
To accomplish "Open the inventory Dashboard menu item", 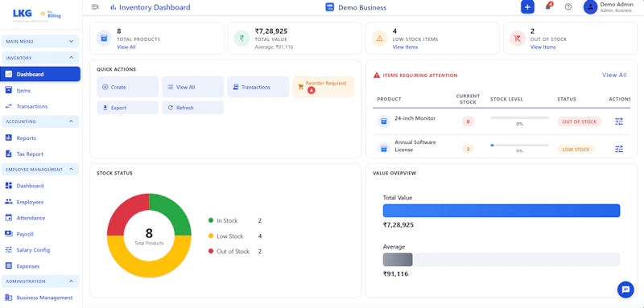I will (x=40, y=74).
